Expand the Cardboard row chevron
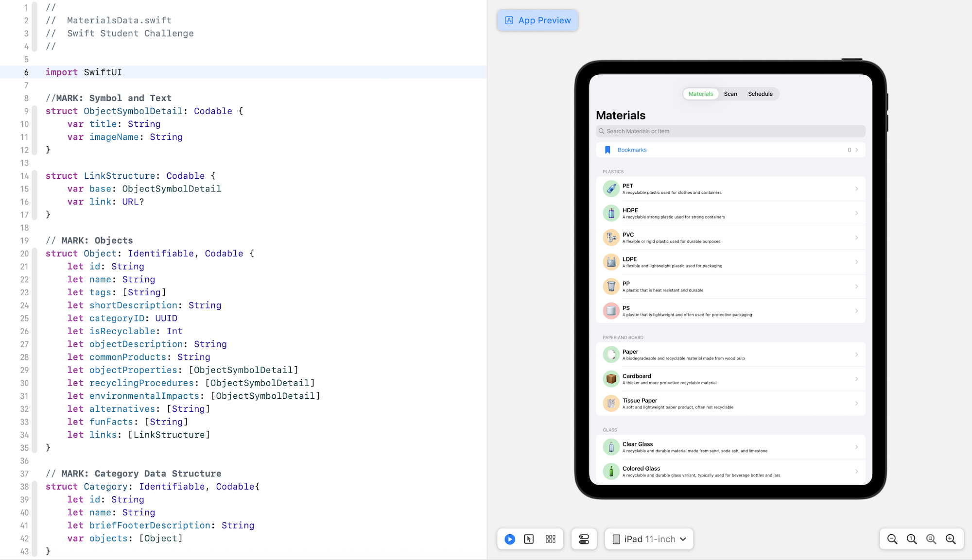This screenshot has width=972, height=560. (856, 379)
